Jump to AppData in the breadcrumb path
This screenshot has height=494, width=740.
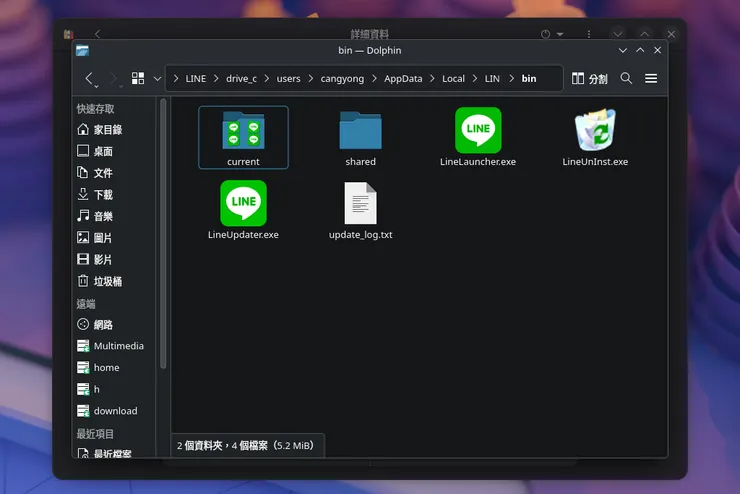pos(403,78)
